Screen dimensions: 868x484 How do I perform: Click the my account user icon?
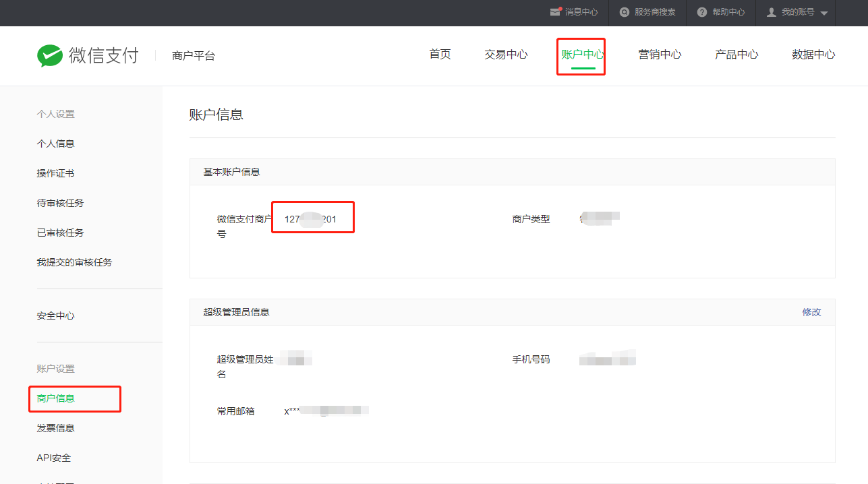click(x=772, y=12)
